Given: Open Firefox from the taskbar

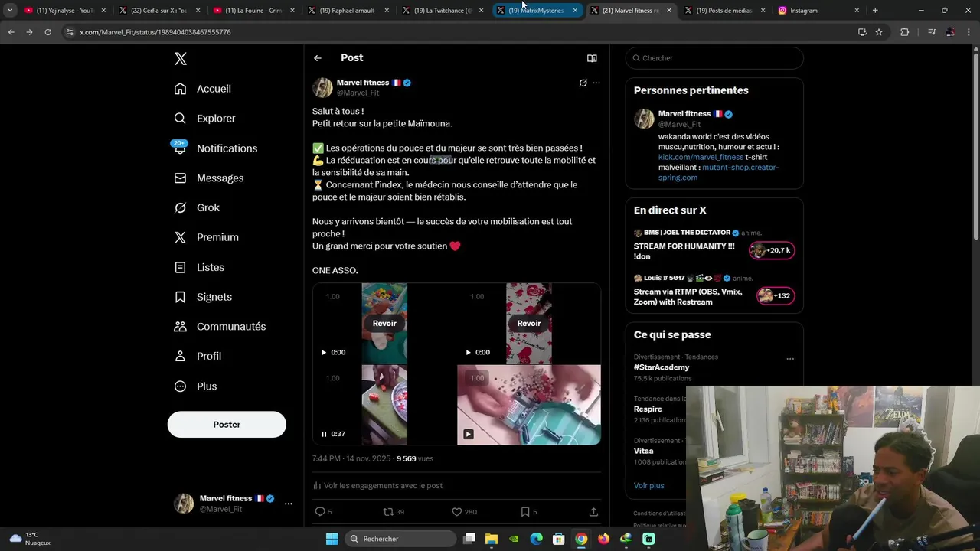Looking at the screenshot, I should pyautogui.click(x=603, y=539).
